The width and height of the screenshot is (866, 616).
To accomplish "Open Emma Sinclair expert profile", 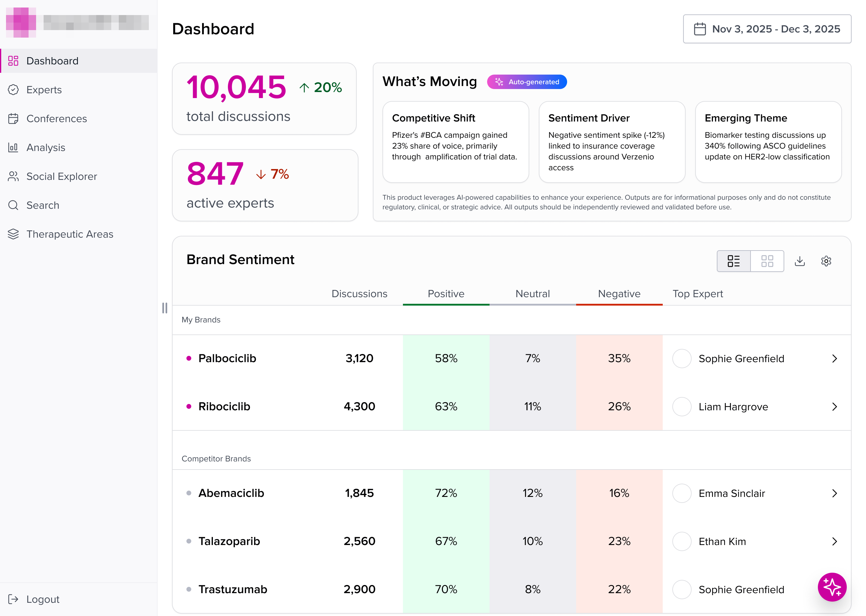I will click(x=731, y=493).
